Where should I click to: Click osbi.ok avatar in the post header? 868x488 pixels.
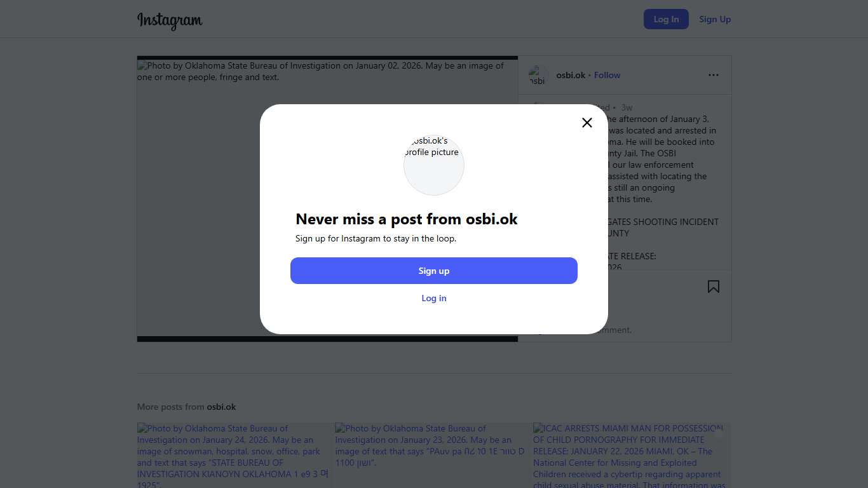[538, 76]
